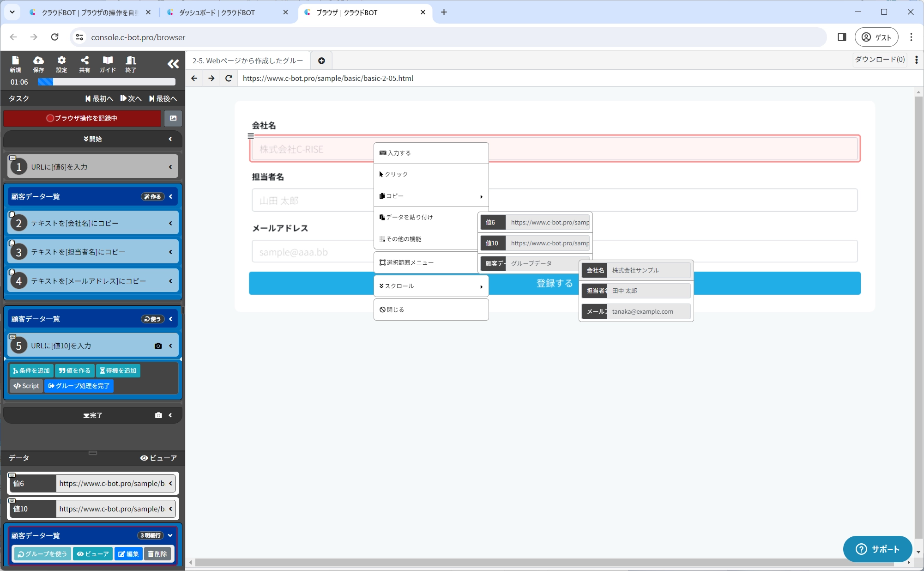
Task: Toggle the camera icon on step 5
Action: tap(158, 346)
